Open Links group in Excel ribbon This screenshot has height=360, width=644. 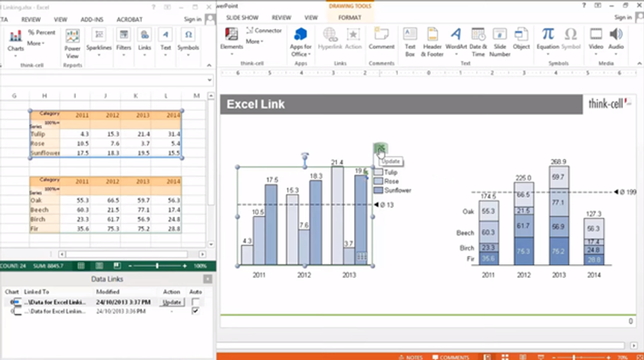point(145,43)
